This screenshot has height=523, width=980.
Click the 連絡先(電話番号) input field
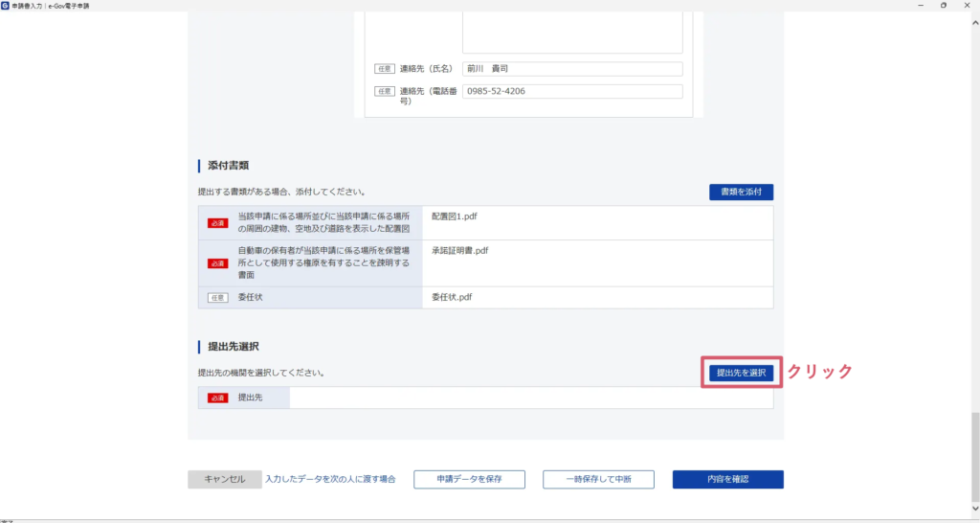(571, 91)
